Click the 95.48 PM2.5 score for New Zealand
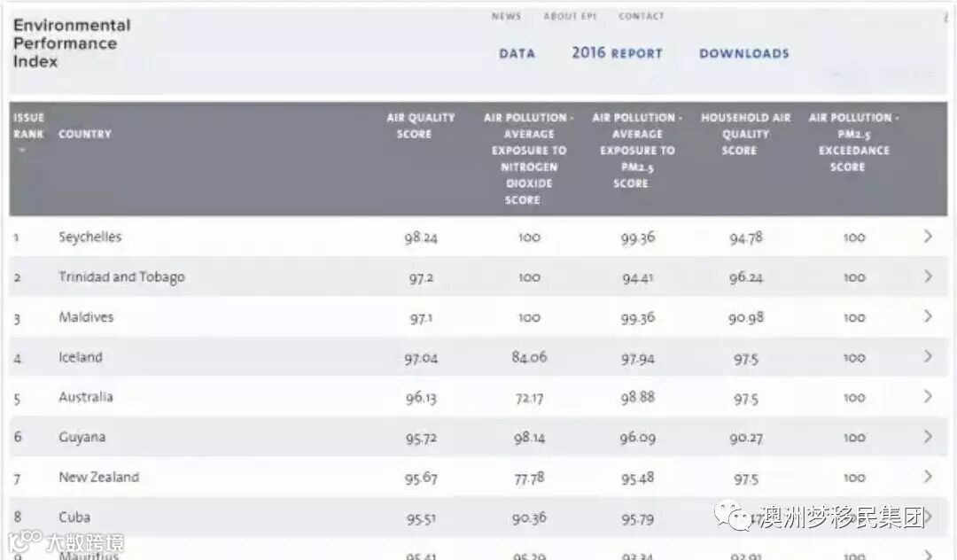This screenshot has height=560, width=957. pos(637,478)
